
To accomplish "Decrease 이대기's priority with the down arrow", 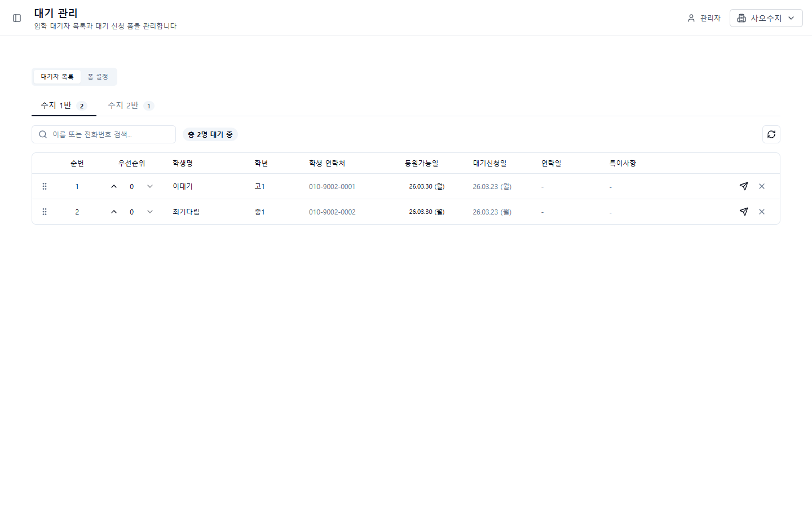I will pyautogui.click(x=149, y=186).
